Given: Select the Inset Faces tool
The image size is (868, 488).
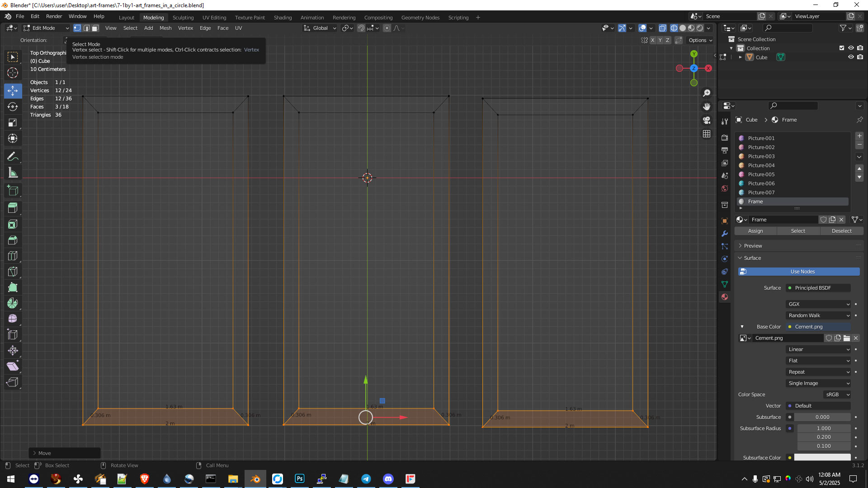Looking at the screenshot, I should (13, 224).
